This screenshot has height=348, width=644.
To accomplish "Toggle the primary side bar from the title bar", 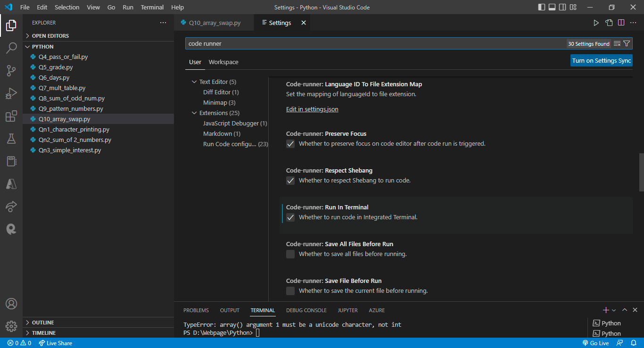I will pos(541,7).
